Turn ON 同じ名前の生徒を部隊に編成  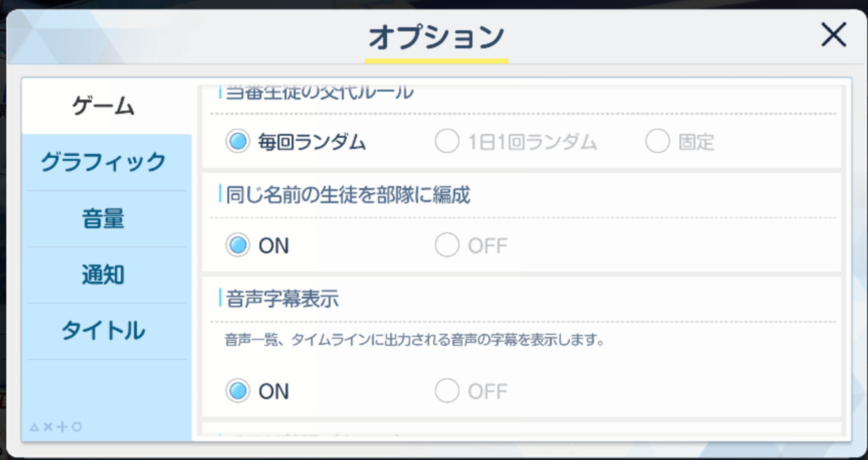click(238, 245)
